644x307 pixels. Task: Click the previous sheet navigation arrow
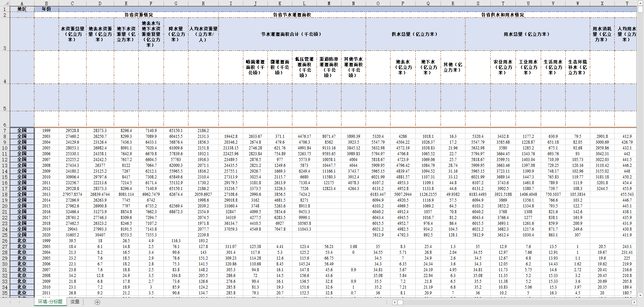(10, 302)
